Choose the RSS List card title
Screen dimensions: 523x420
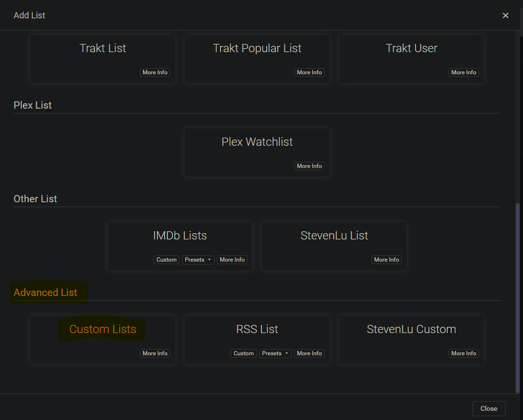pyautogui.click(x=257, y=329)
